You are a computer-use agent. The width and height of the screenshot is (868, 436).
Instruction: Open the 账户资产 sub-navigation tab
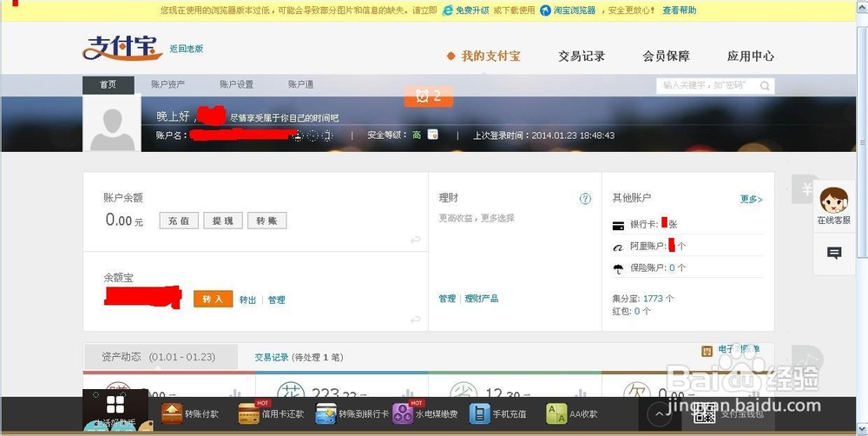tap(168, 85)
